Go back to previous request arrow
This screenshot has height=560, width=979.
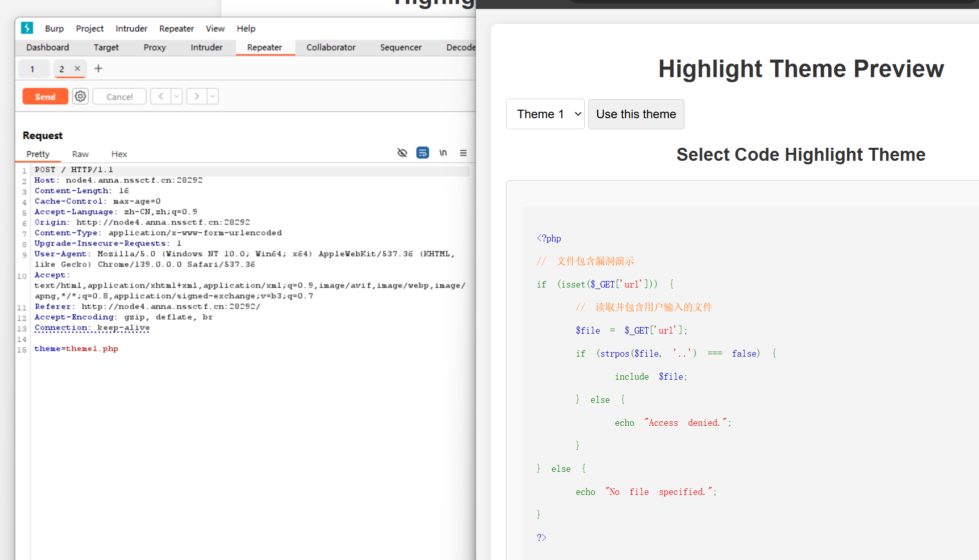point(161,96)
